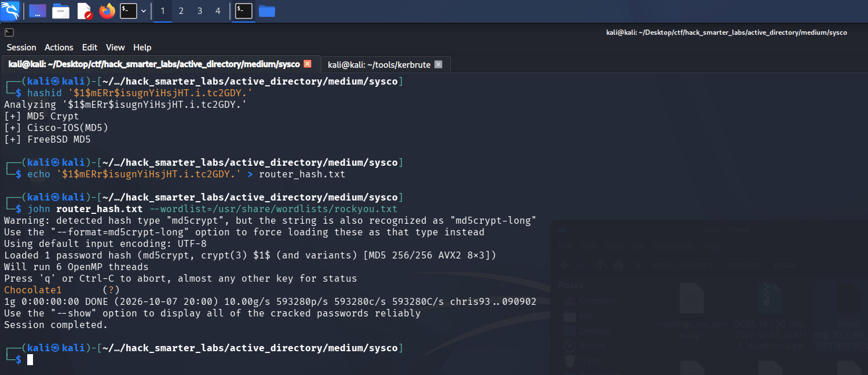Open the terminal Edit menu

[x=90, y=48]
